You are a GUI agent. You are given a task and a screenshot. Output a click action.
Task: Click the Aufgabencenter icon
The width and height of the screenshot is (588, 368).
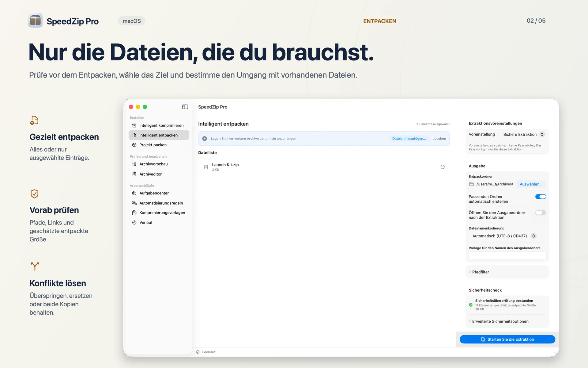[134, 193]
